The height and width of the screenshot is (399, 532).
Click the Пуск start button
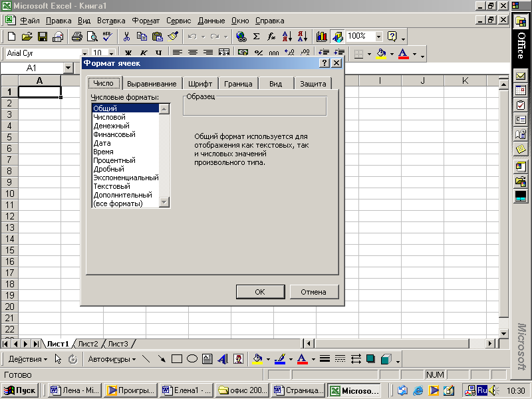[x=20, y=390]
